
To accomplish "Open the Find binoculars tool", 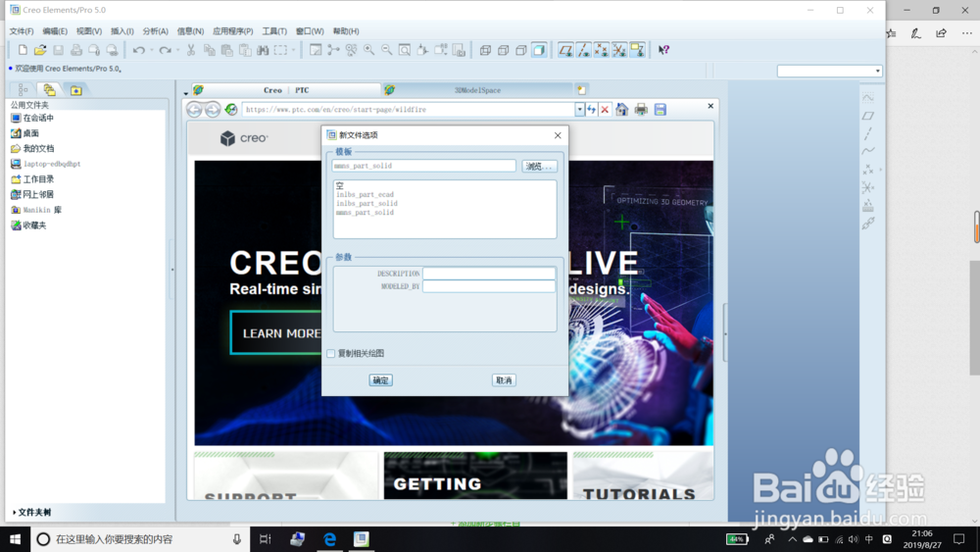I will [x=263, y=50].
